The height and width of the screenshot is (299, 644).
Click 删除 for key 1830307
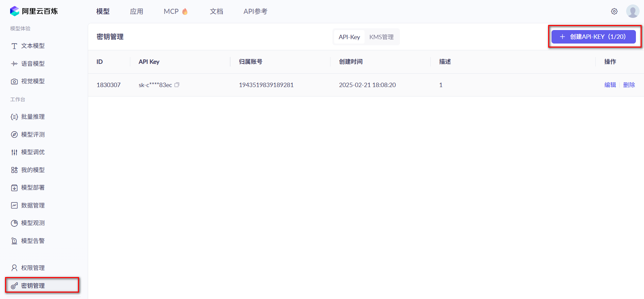coord(629,85)
